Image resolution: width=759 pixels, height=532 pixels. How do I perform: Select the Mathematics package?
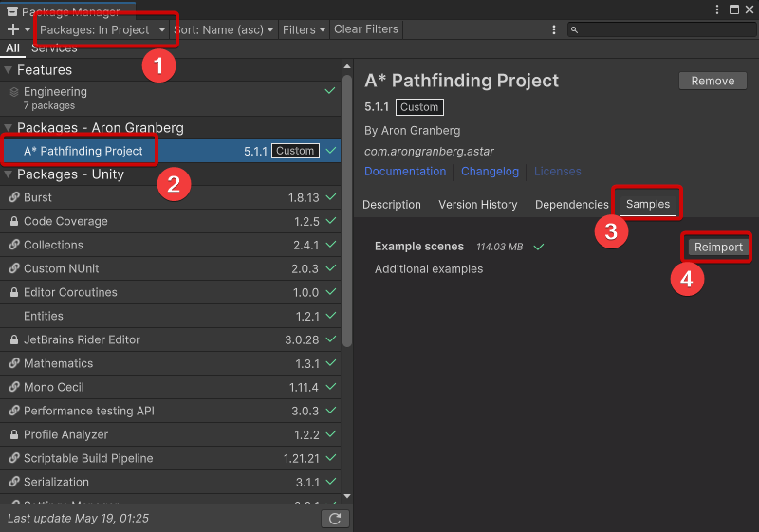[x=171, y=363]
